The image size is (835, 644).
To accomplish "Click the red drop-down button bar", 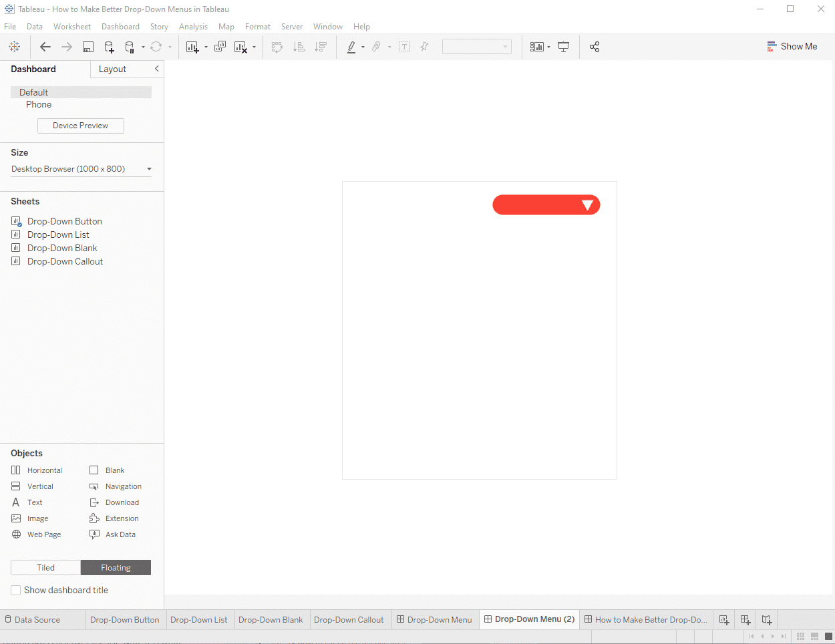I will tap(546, 205).
